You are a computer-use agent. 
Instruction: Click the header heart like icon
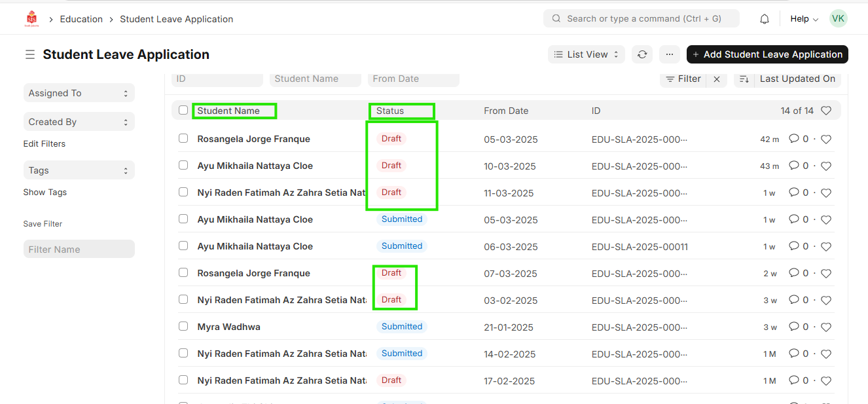tap(826, 111)
